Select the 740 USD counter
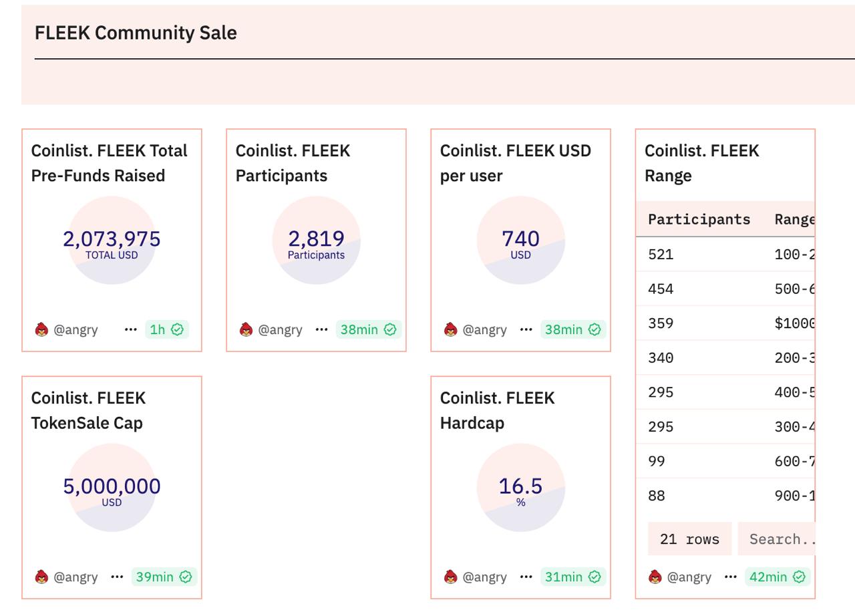The image size is (855, 616). pos(520,244)
